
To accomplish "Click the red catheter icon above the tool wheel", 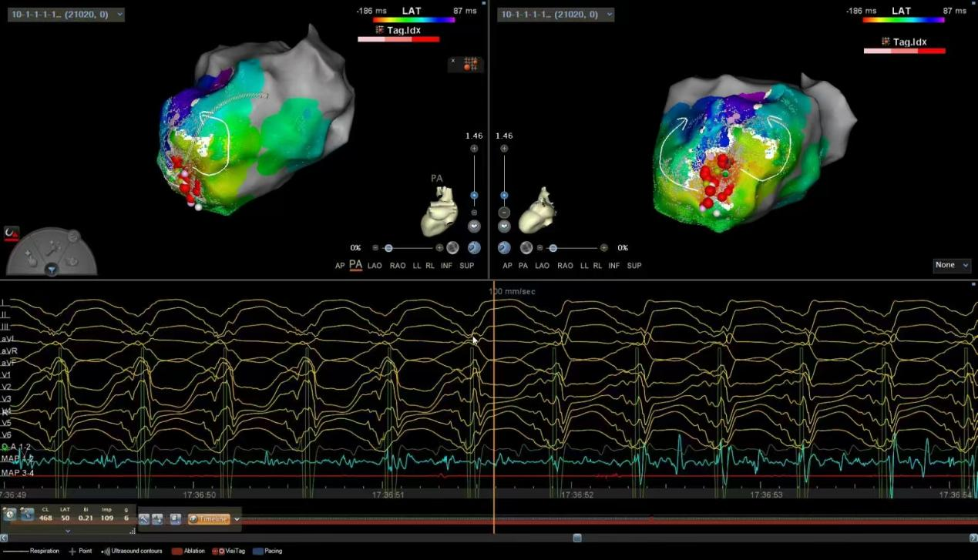I will tap(11, 232).
